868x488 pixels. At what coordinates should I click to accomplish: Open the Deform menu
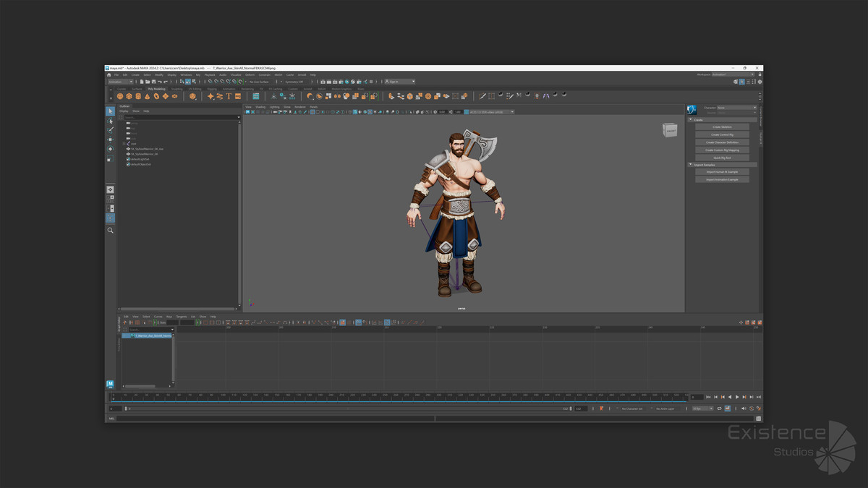[250, 74]
